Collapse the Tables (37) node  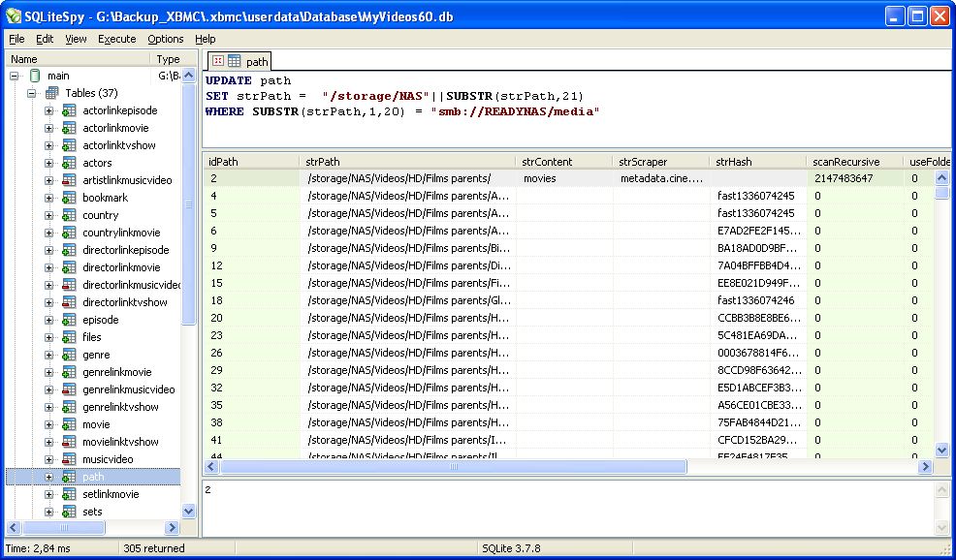click(32, 93)
